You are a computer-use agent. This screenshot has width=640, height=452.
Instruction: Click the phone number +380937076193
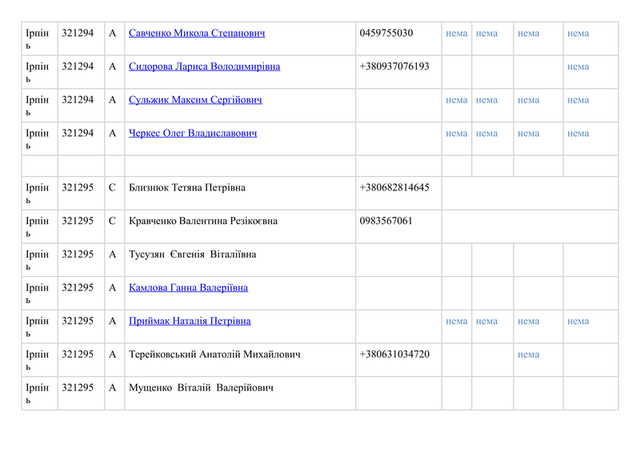(394, 67)
